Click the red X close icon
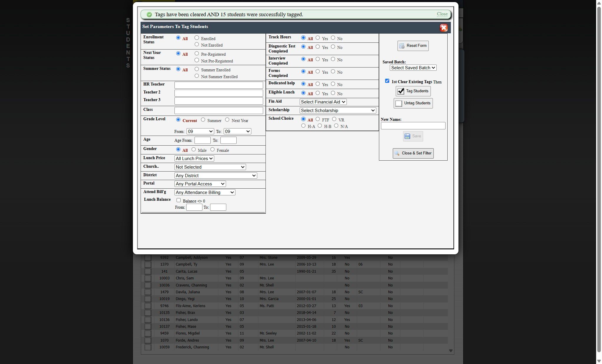This screenshot has width=602, height=364. tap(443, 28)
